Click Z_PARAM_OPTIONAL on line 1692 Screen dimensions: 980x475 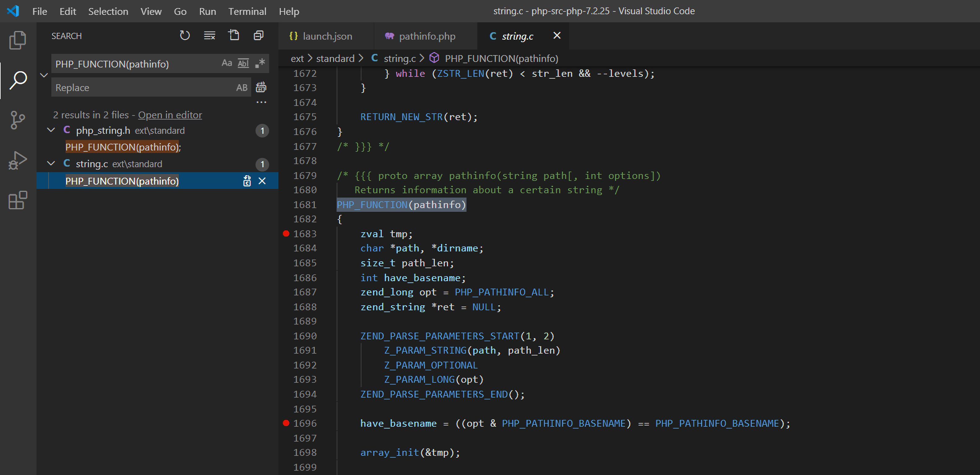(431, 365)
